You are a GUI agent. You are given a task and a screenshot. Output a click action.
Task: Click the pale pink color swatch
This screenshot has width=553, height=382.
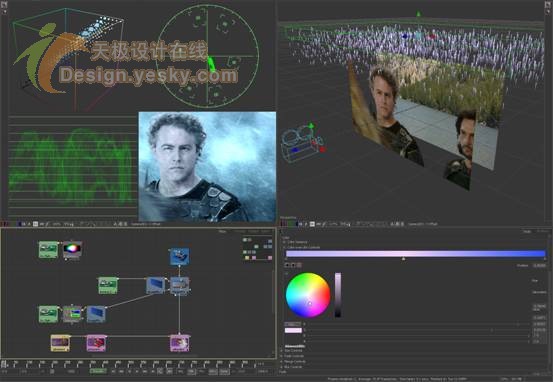tap(293, 331)
